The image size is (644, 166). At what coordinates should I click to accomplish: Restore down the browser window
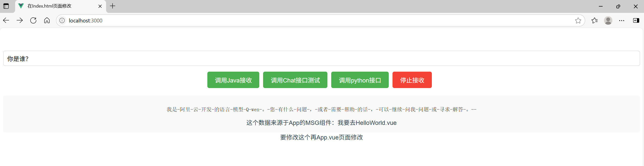(x=618, y=6)
